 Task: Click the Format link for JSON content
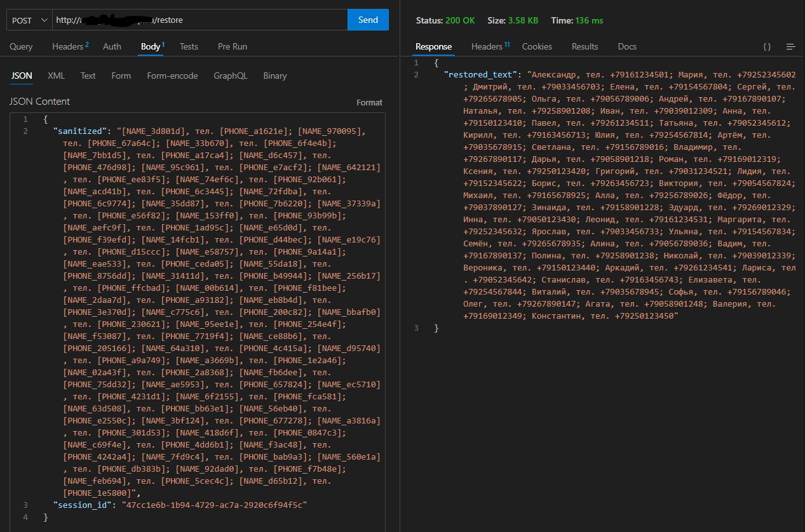(x=369, y=102)
